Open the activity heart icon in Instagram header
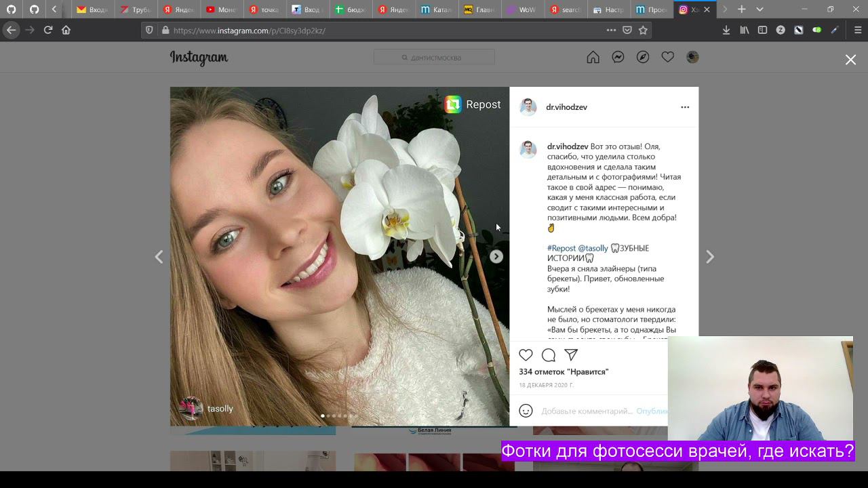The height and width of the screenshot is (488, 868). coord(668,58)
